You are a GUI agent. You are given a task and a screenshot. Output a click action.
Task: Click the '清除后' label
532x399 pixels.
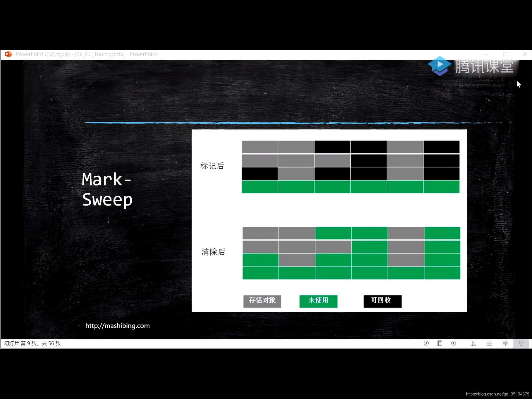pos(213,252)
